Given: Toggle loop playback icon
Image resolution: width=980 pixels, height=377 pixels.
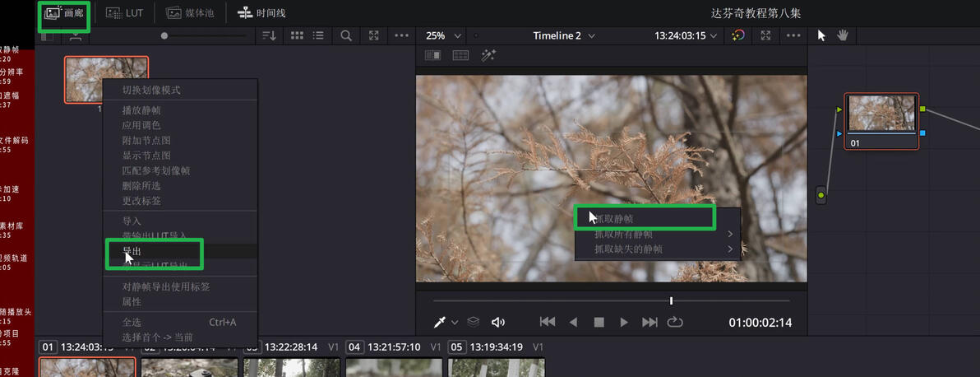Looking at the screenshot, I should pos(675,322).
